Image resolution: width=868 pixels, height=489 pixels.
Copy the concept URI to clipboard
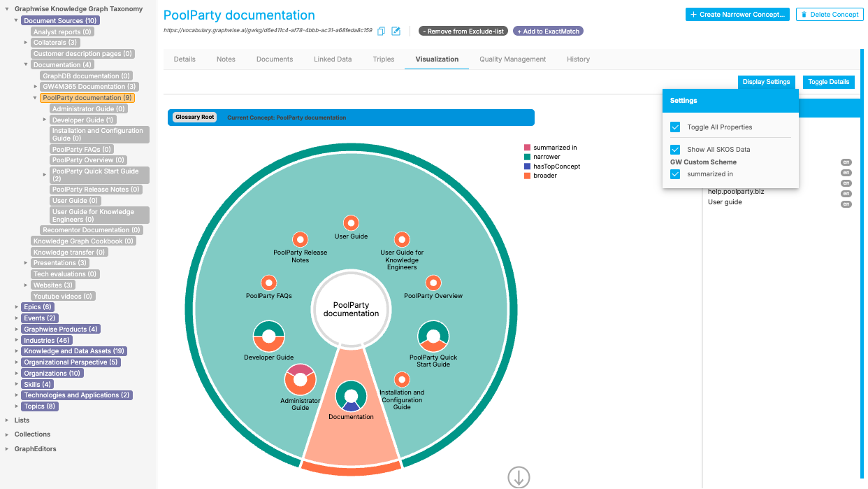(x=382, y=31)
